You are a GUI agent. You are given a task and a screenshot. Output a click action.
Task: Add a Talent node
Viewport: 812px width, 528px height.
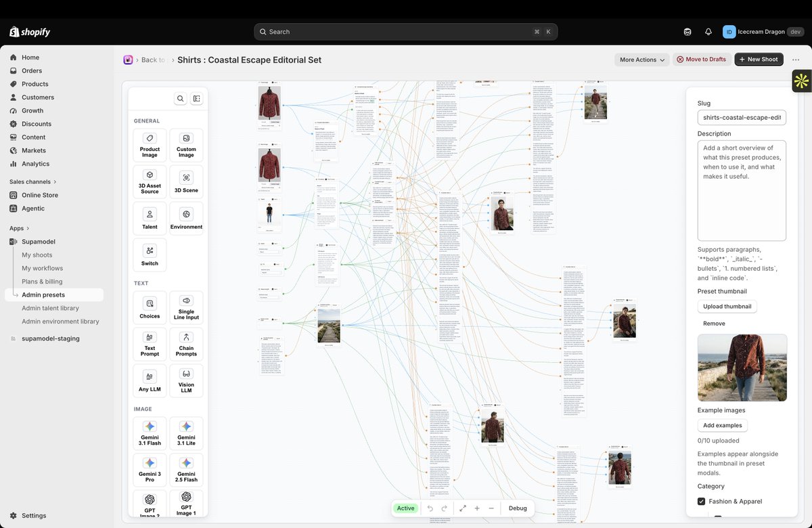pyautogui.click(x=150, y=218)
